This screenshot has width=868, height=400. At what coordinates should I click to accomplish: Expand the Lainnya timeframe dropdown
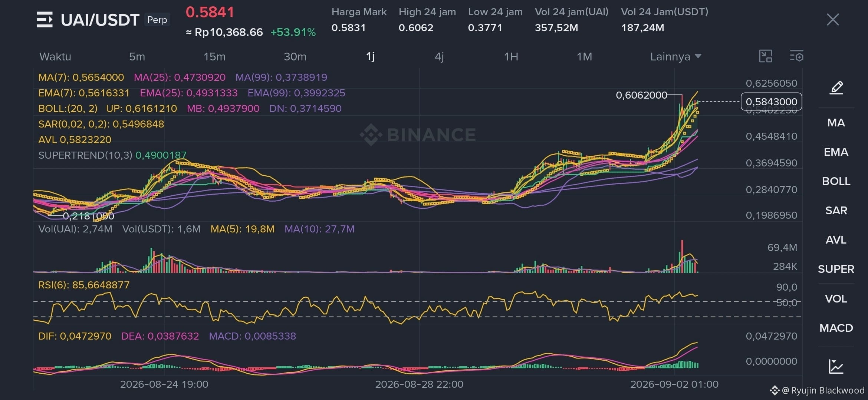point(675,56)
